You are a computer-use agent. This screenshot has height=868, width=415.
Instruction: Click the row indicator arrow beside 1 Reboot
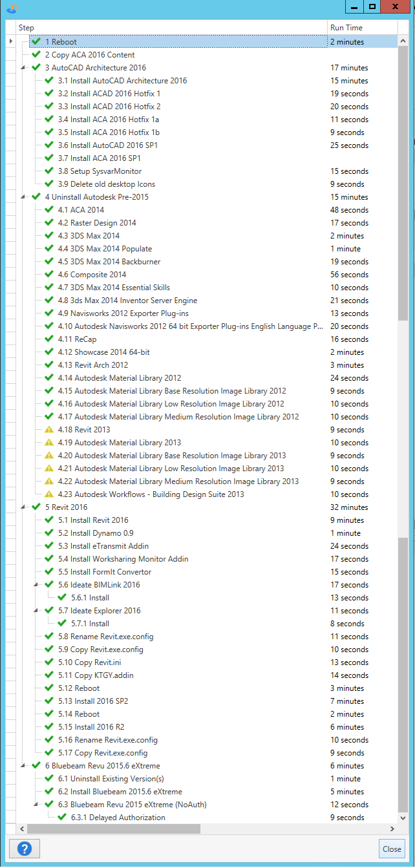(x=10, y=42)
